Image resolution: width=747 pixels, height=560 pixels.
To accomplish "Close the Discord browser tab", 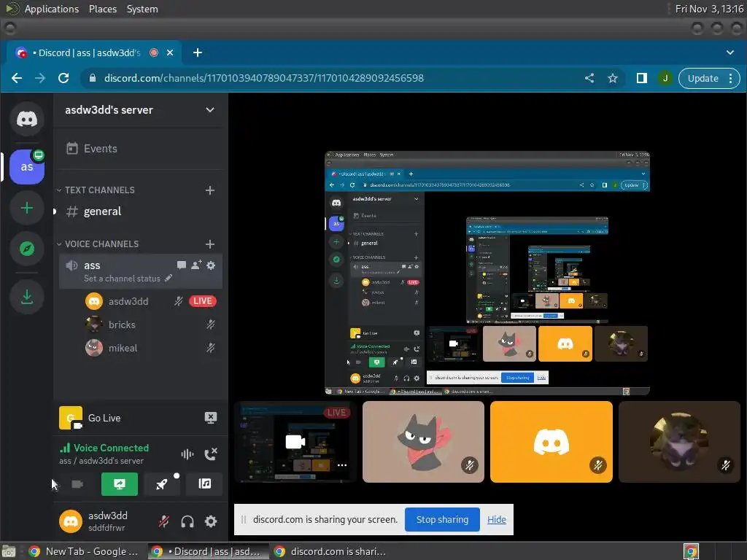I will coord(169,52).
